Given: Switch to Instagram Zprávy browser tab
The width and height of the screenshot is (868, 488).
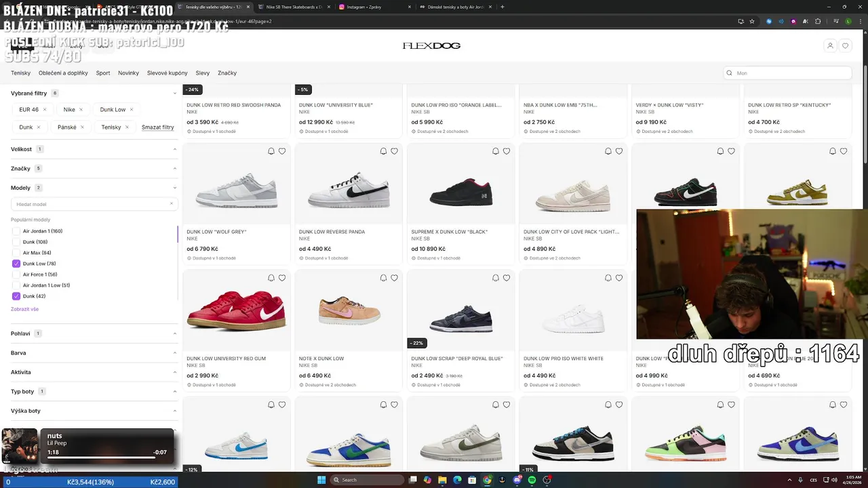Looking at the screenshot, I should click(373, 7).
